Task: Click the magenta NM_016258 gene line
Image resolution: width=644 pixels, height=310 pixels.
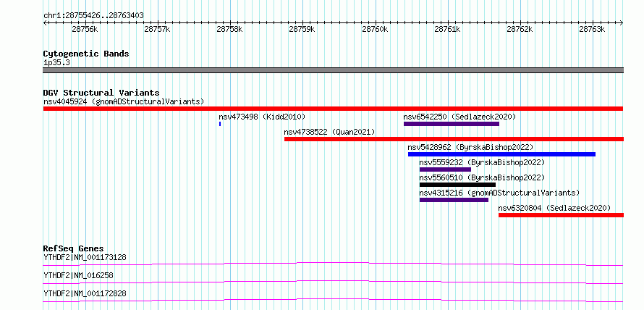Action: pyautogui.click(x=333, y=282)
